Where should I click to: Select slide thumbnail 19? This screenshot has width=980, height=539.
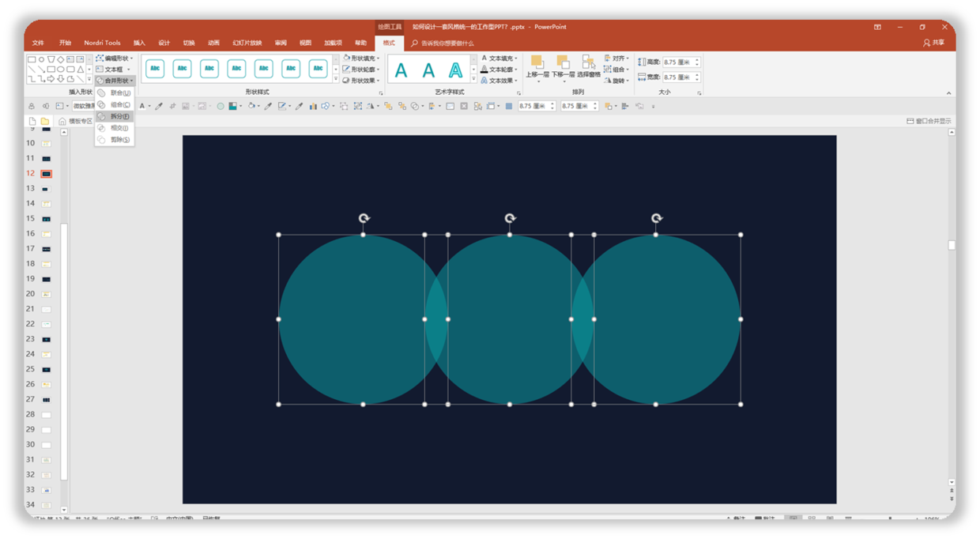pos(47,278)
